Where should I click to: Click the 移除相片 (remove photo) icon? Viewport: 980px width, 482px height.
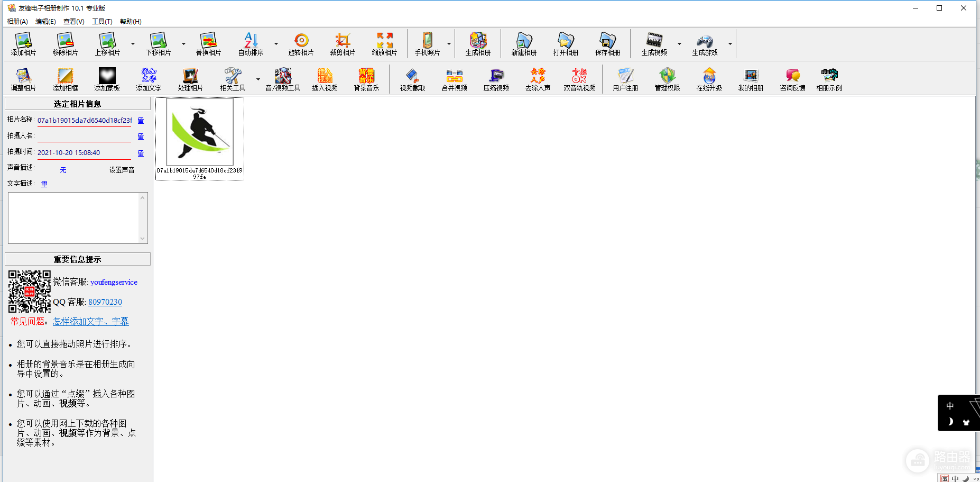tap(65, 44)
